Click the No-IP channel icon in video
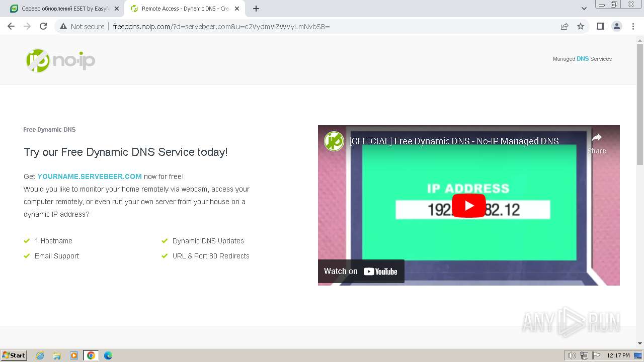The image size is (644, 362). [334, 141]
